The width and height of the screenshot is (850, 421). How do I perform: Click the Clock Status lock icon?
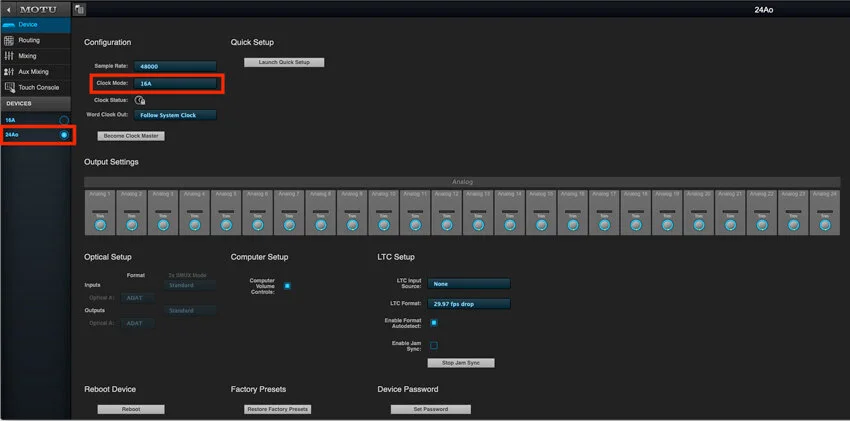pos(140,100)
